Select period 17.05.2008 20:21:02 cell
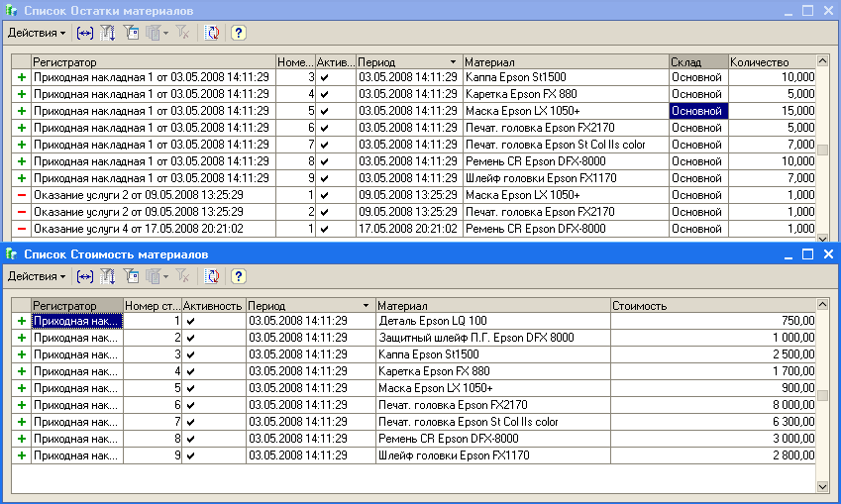 click(x=409, y=229)
